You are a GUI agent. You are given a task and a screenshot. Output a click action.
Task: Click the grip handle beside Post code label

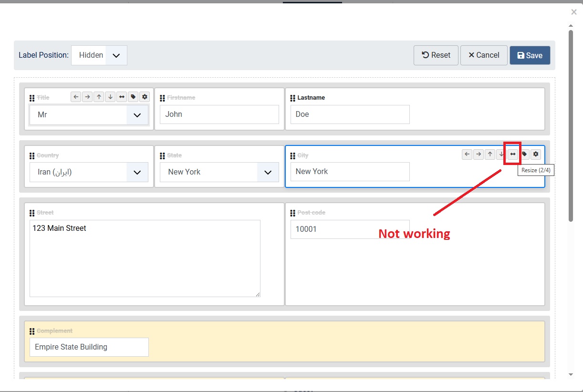coord(293,213)
